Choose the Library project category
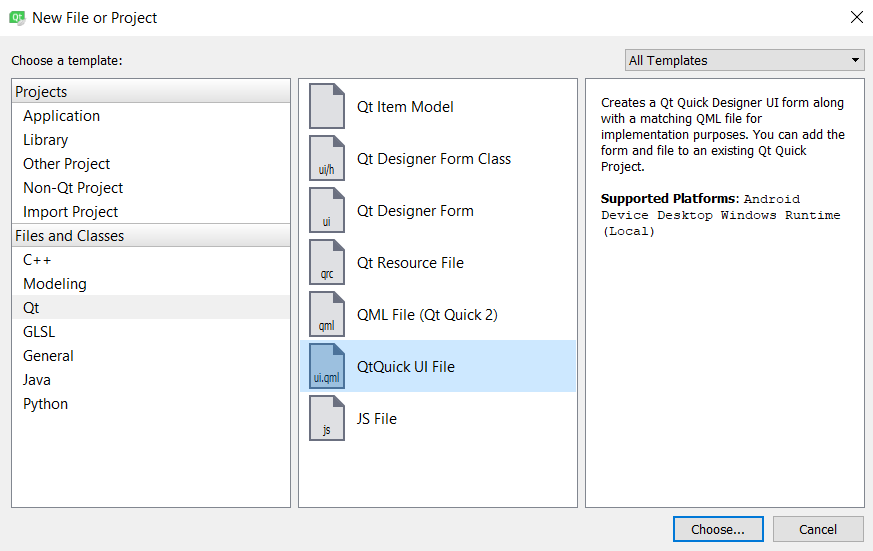The image size is (873, 551). (46, 140)
